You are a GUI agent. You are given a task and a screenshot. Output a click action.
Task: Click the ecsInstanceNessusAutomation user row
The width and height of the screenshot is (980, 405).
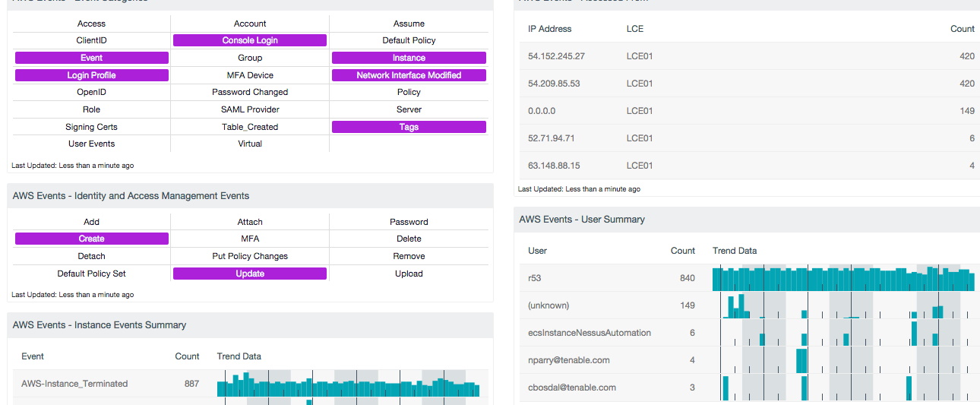pos(590,333)
